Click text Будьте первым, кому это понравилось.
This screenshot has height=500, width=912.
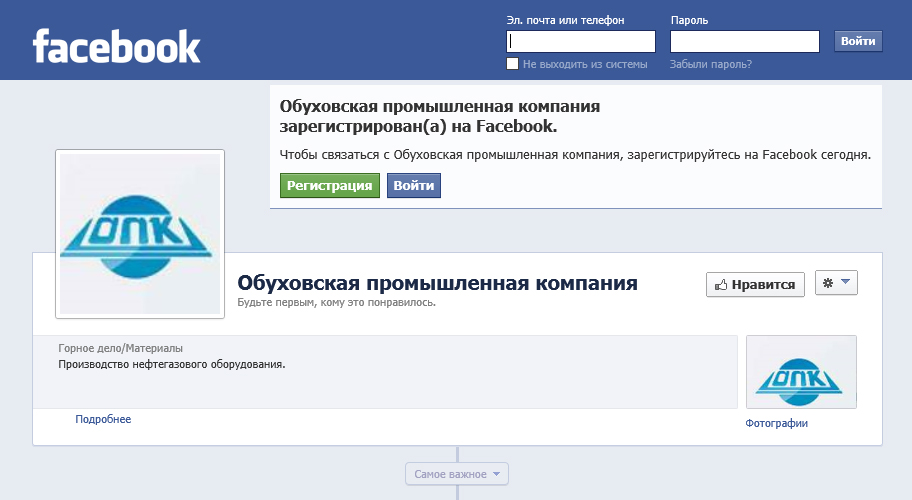coord(336,303)
